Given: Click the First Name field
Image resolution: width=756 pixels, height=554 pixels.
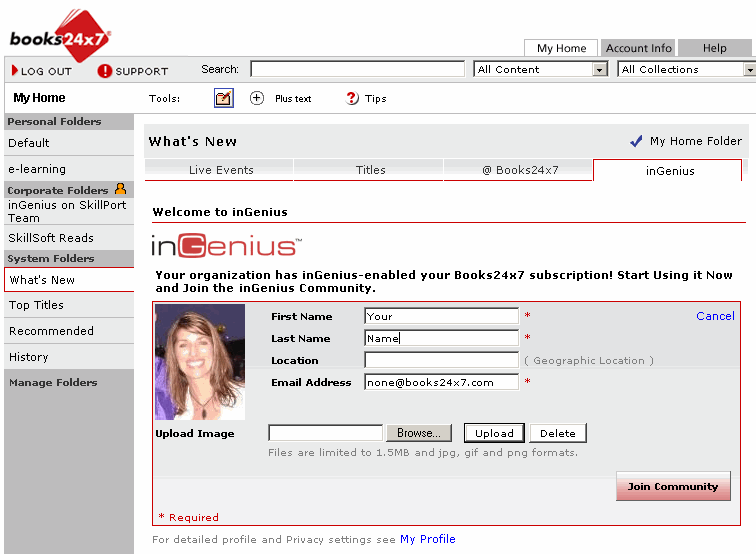Looking at the screenshot, I should pos(442,316).
